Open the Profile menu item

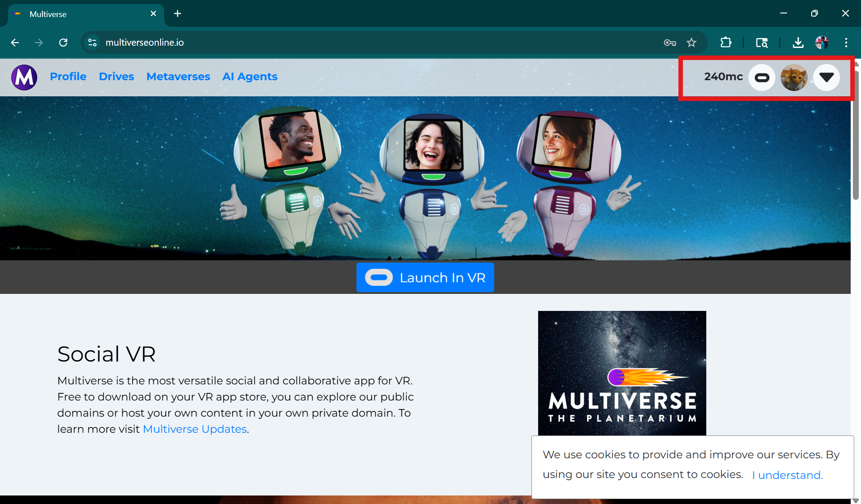point(68,77)
